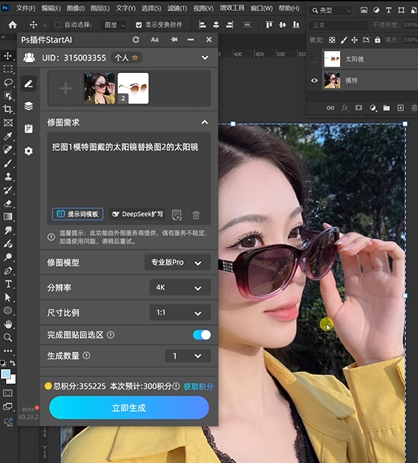Open layer filter 类型 dropdown

tap(331, 11)
